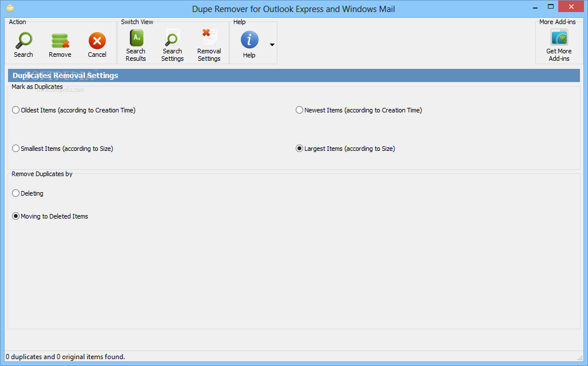The height and width of the screenshot is (366, 588).
Task: Open Help with the info icon
Action: [x=249, y=45]
